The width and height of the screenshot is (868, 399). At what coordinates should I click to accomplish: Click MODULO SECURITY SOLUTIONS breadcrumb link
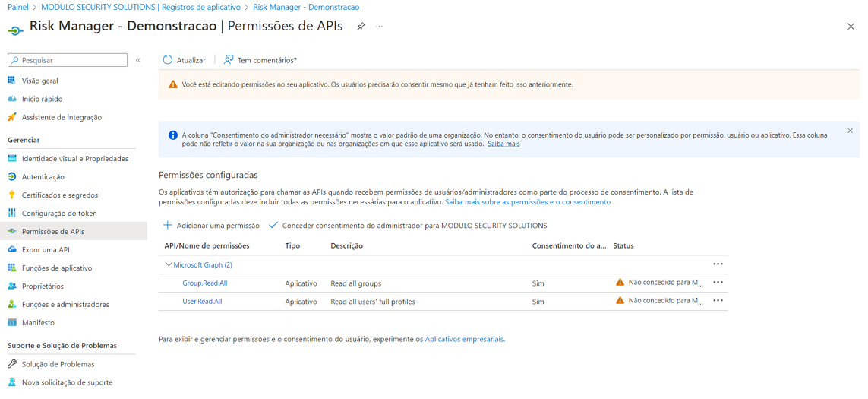pyautogui.click(x=140, y=7)
